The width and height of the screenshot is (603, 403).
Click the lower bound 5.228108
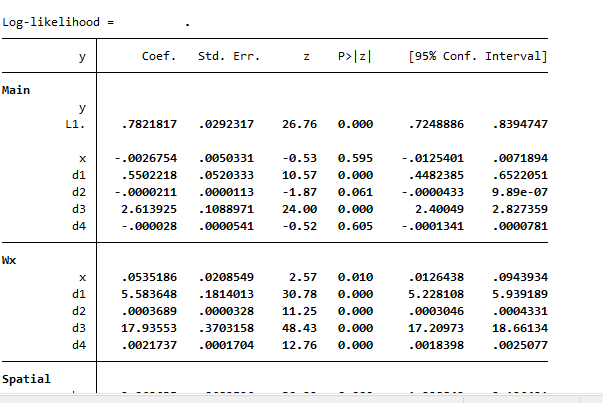pos(436,294)
